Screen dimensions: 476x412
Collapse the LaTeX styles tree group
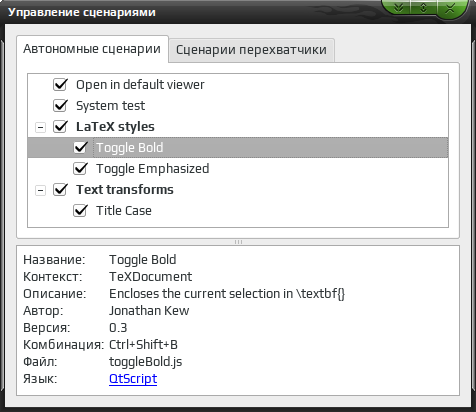(40, 127)
